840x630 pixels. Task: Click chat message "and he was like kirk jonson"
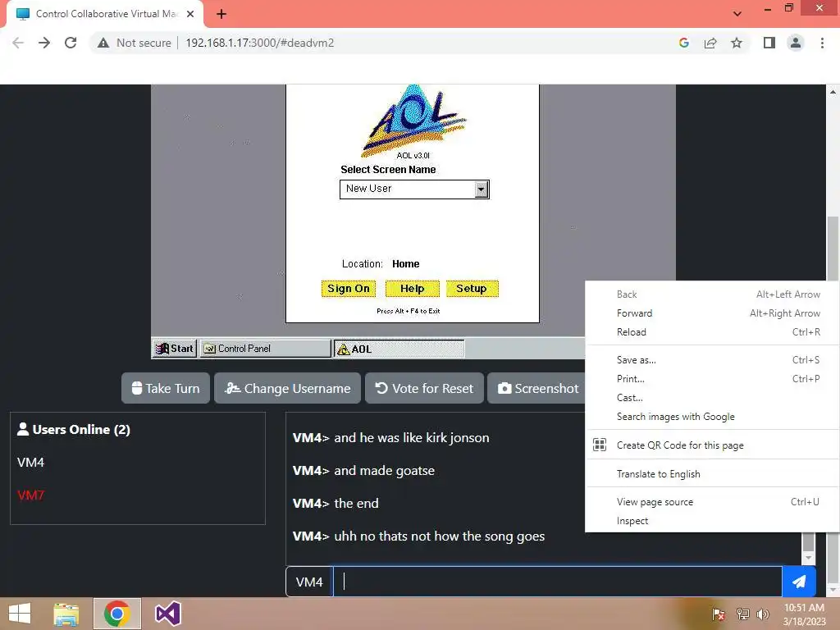coord(412,438)
